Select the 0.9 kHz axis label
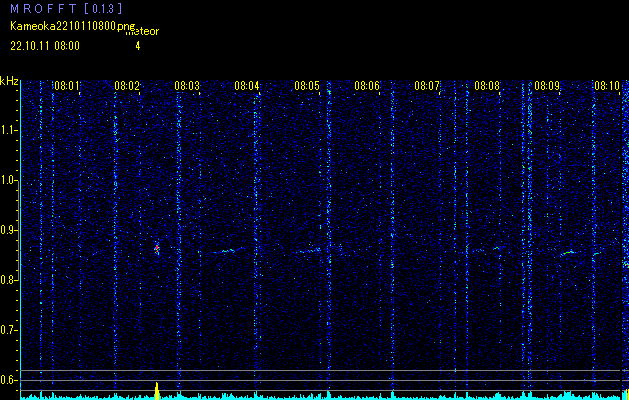Screen dimensions: 629x400 click(x=9, y=230)
